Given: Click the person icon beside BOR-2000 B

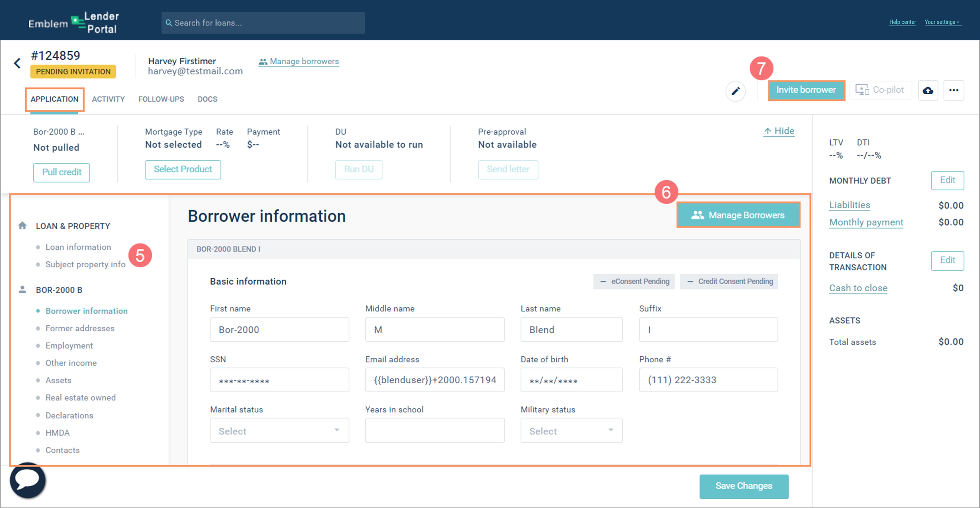Looking at the screenshot, I should [x=22, y=289].
